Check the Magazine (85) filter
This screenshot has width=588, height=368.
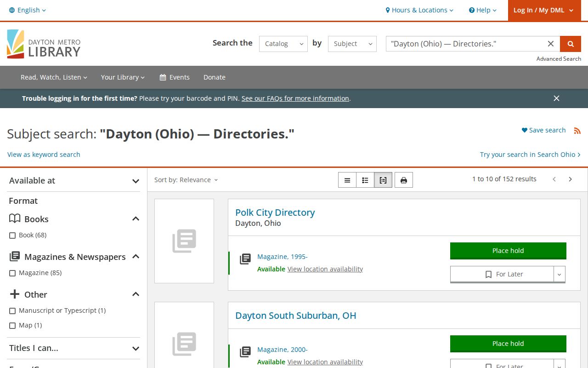tap(12, 273)
